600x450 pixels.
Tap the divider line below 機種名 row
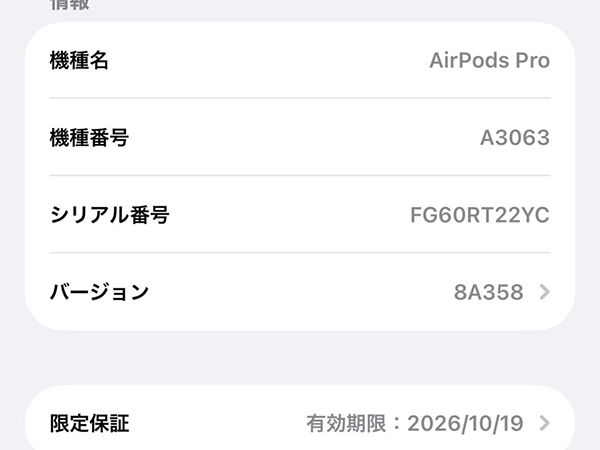300,98
